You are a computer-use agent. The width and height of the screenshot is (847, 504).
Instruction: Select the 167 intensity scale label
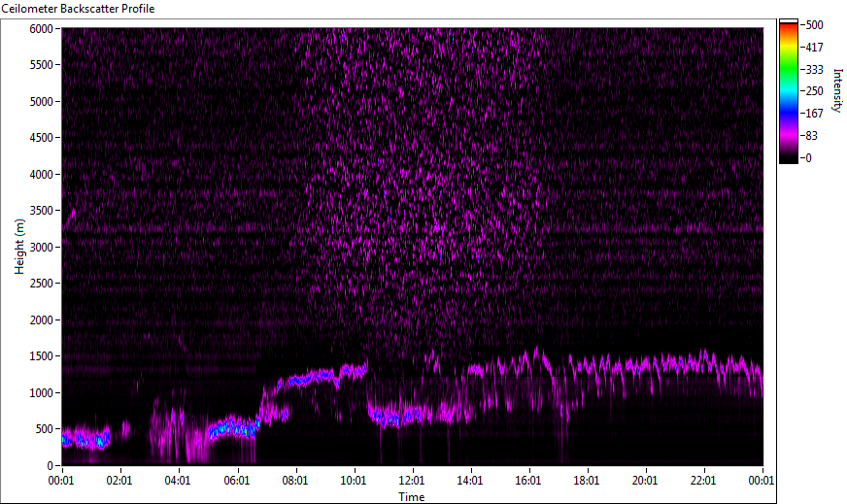(814, 114)
